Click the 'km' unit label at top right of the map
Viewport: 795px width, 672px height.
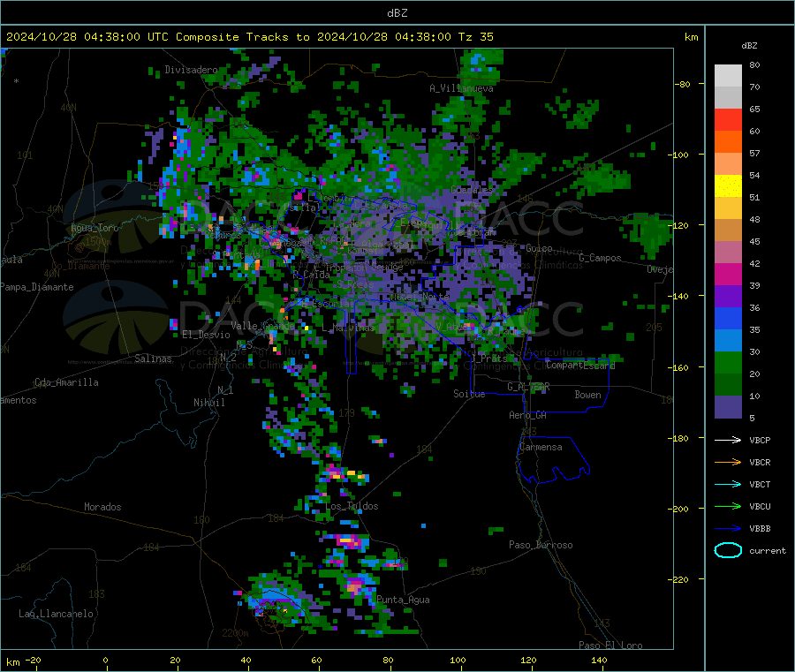tap(691, 37)
